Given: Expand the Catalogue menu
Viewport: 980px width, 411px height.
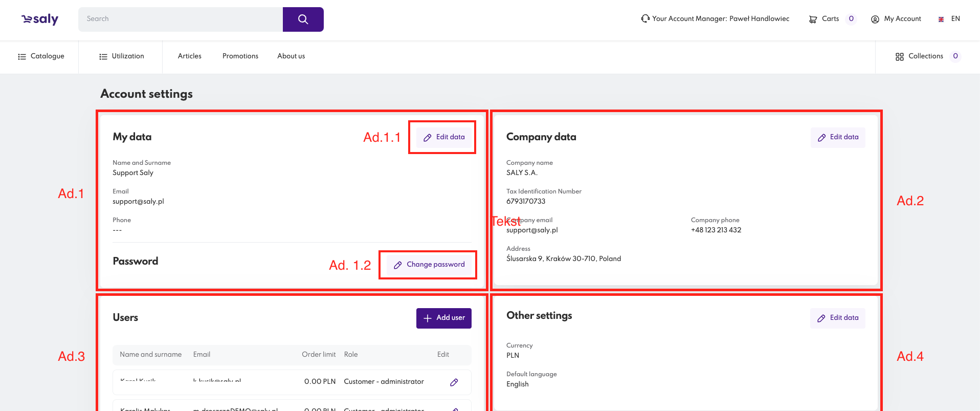Looking at the screenshot, I should [x=41, y=56].
